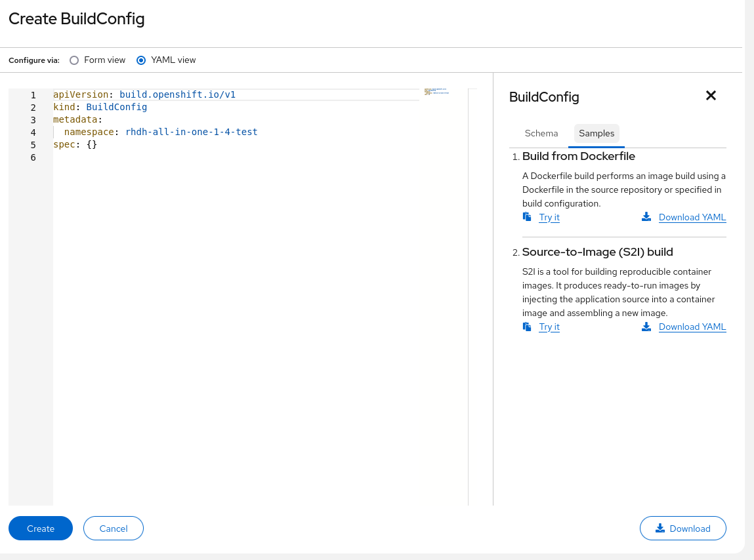Download YAML for the S2I build

[692, 327]
